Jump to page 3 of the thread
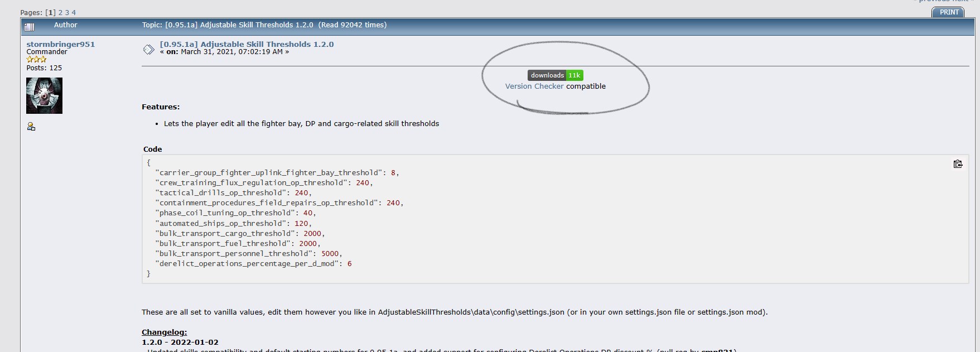 67,13
